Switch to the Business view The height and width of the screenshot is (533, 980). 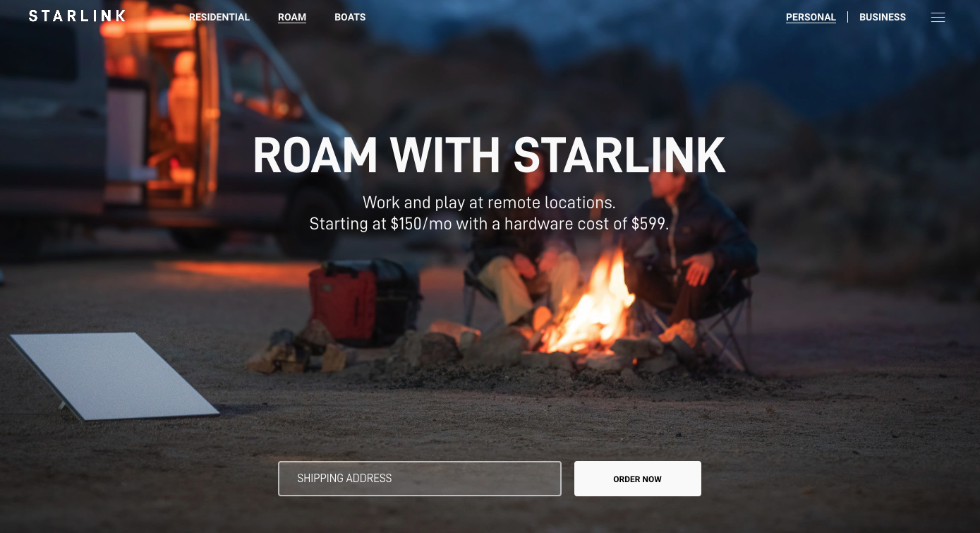pos(883,17)
